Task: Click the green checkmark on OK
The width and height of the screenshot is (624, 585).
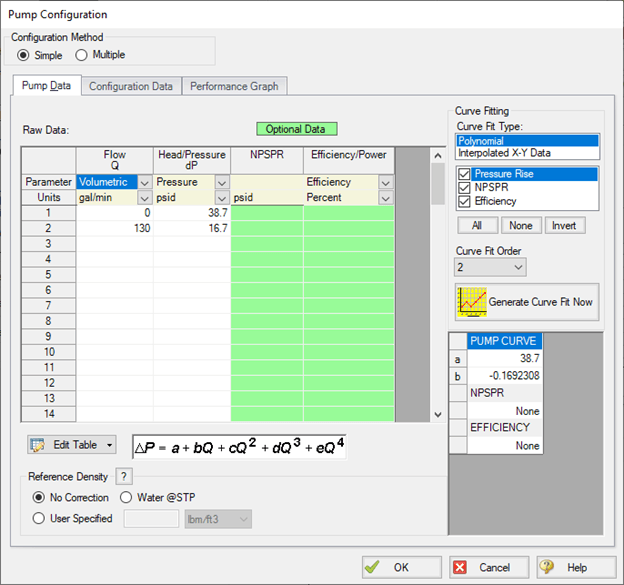Action: coord(372,567)
